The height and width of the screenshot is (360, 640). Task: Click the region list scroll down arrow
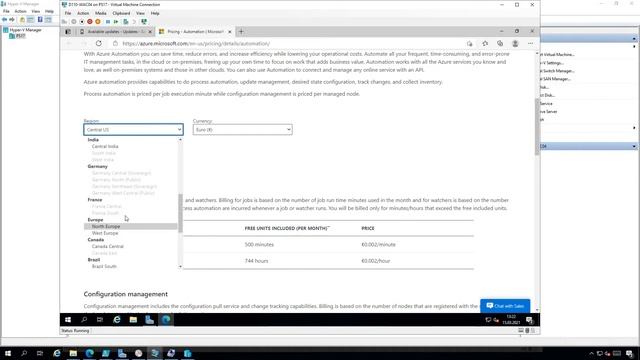tap(180, 267)
